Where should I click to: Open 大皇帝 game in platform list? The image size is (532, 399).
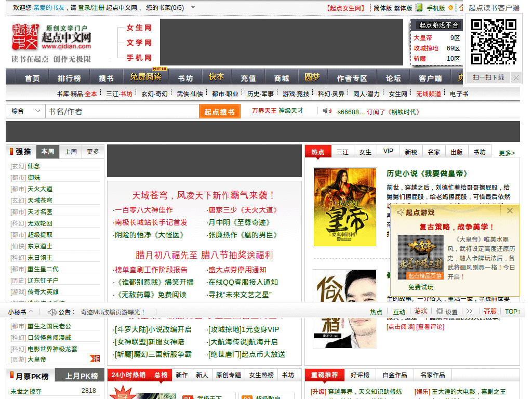[422, 37]
